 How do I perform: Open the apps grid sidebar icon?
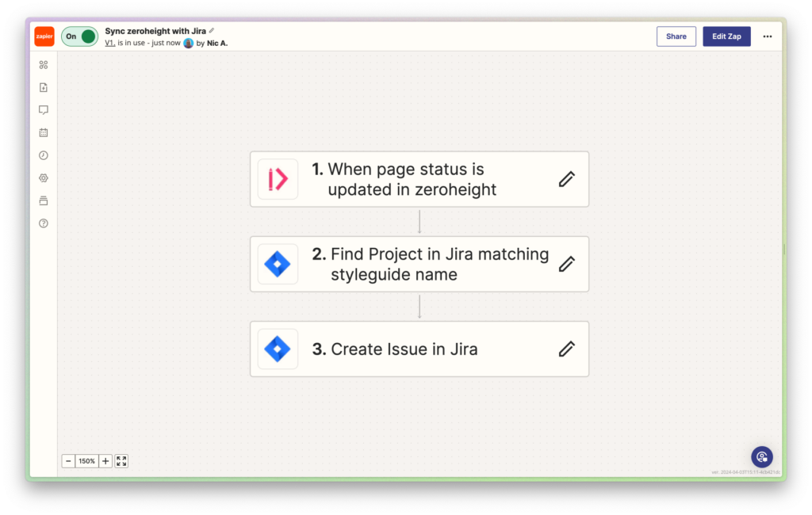tap(44, 65)
